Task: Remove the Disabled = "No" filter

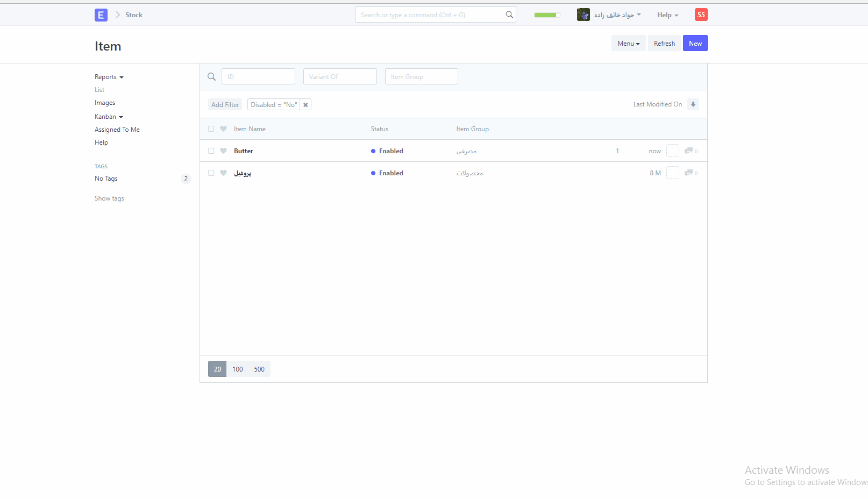Action: pyautogui.click(x=305, y=105)
